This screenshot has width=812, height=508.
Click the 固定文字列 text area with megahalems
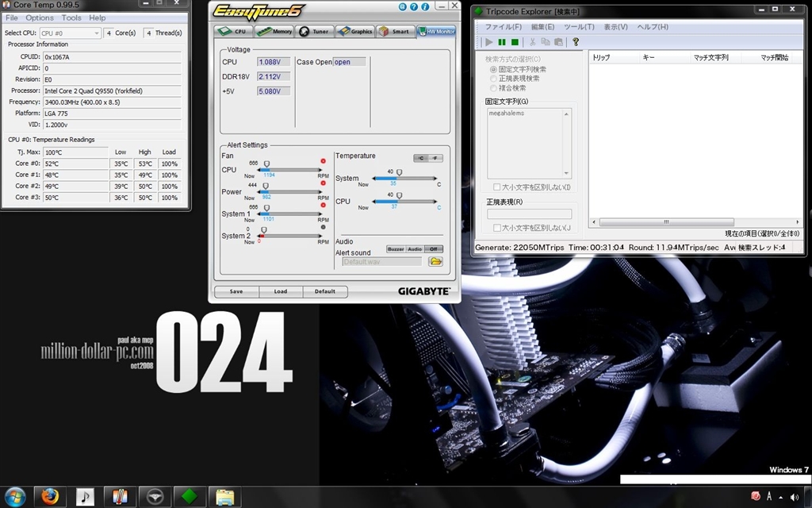pos(529,144)
